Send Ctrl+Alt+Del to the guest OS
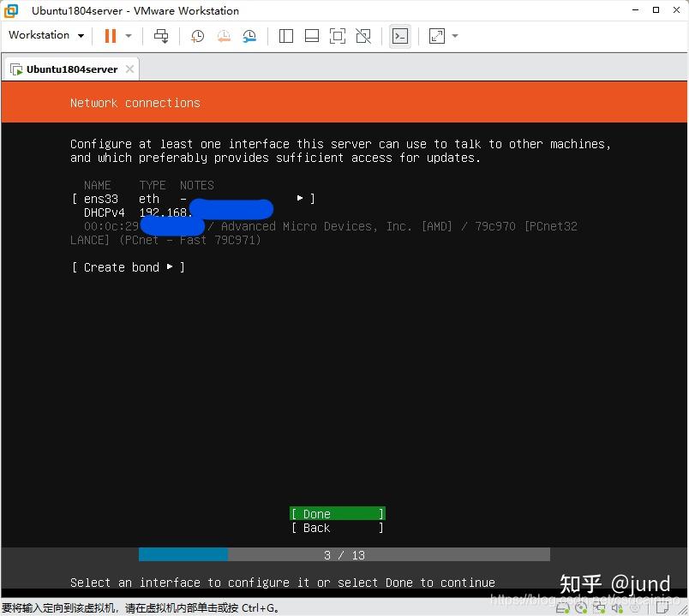 160,35
